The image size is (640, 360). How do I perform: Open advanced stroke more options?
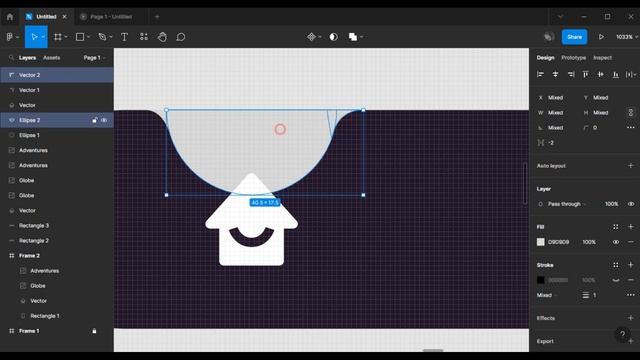click(631, 295)
